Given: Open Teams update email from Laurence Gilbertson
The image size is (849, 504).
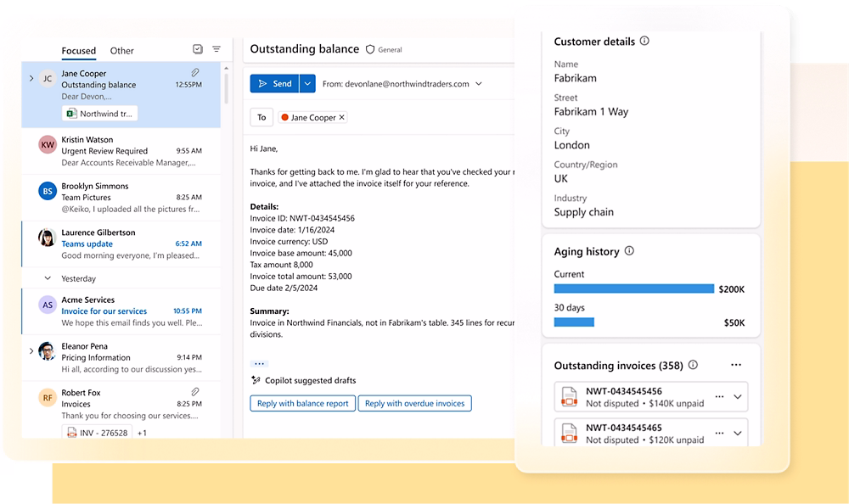Looking at the screenshot, I should 121,244.
